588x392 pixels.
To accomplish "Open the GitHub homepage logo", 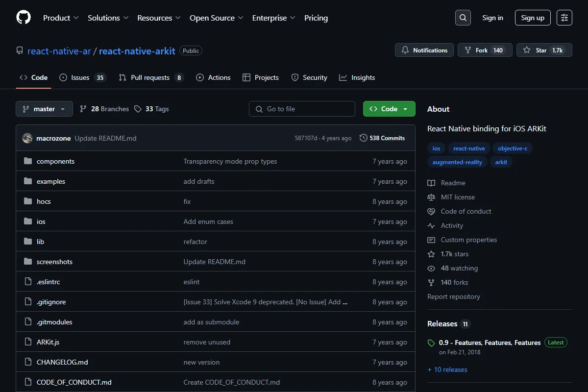I will tap(24, 18).
